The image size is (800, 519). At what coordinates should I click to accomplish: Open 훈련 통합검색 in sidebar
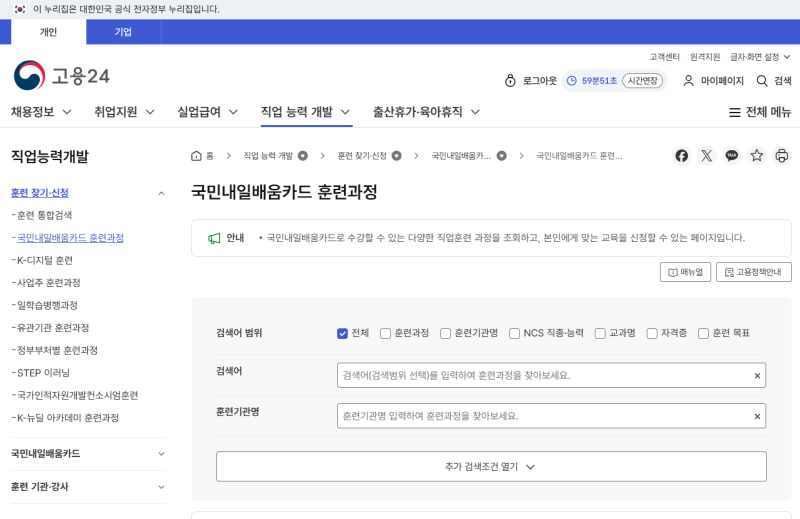click(x=44, y=215)
